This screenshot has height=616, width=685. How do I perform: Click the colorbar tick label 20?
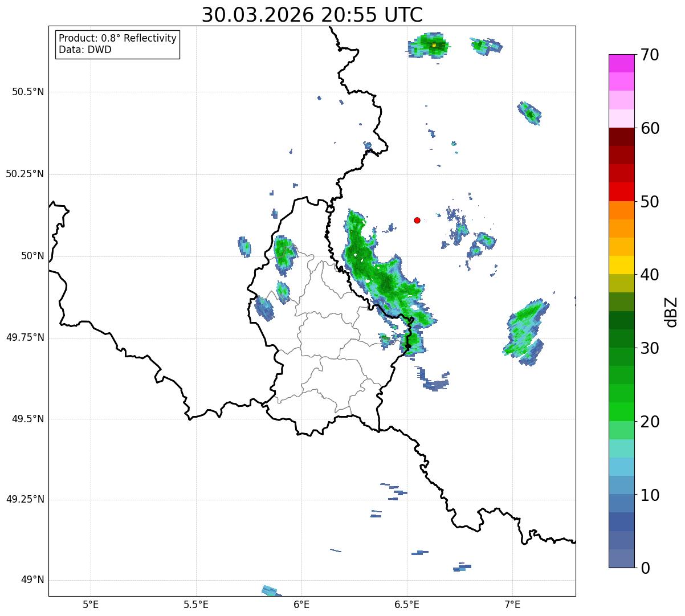(x=650, y=422)
